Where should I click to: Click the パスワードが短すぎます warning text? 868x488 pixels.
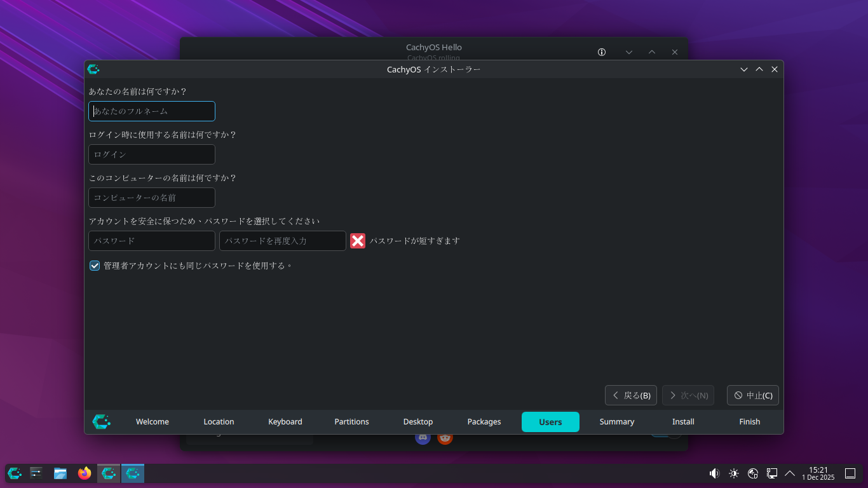point(415,241)
